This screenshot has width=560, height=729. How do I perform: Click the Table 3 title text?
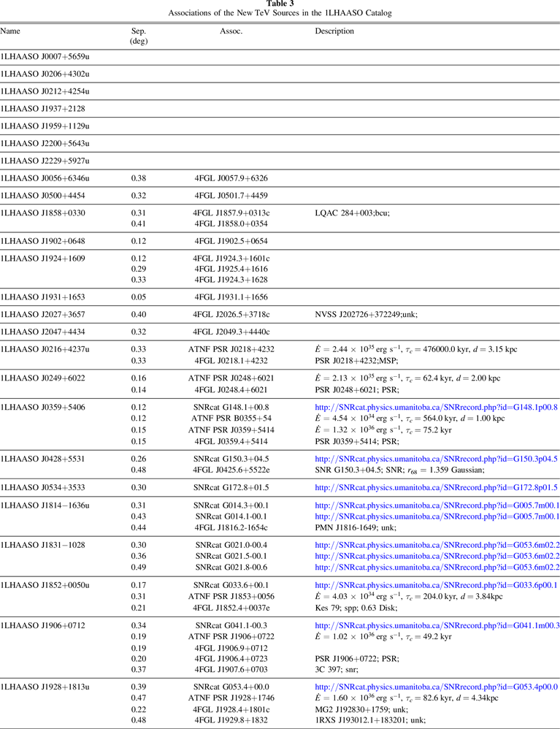pos(280,4)
